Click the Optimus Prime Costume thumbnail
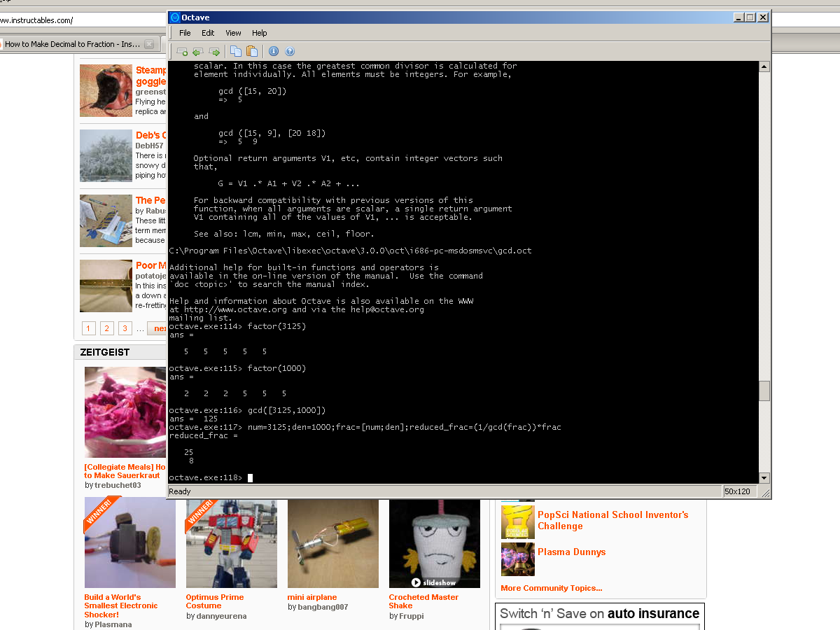This screenshot has width=840, height=630. (x=231, y=543)
